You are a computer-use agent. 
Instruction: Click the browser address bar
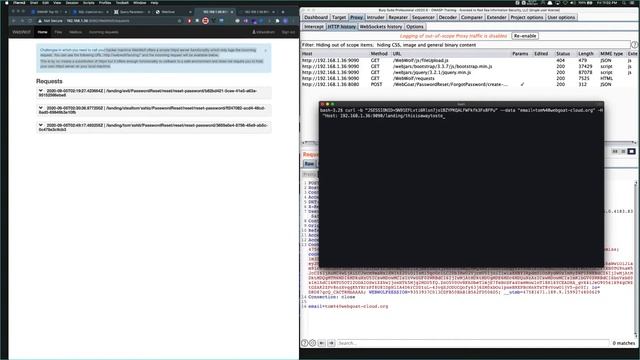point(110,21)
